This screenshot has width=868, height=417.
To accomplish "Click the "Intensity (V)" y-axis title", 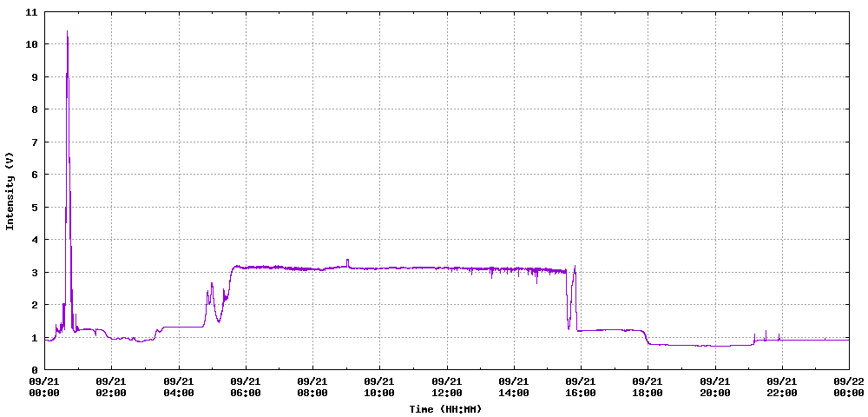I will tap(10, 190).
